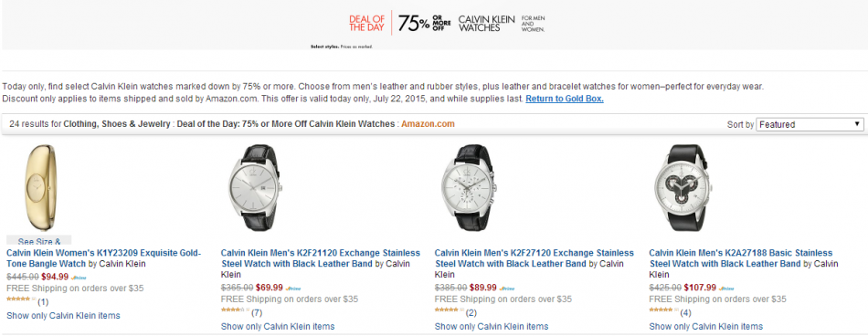Open the Sort by Featured dropdown
The height and width of the screenshot is (336, 868).
(x=810, y=124)
